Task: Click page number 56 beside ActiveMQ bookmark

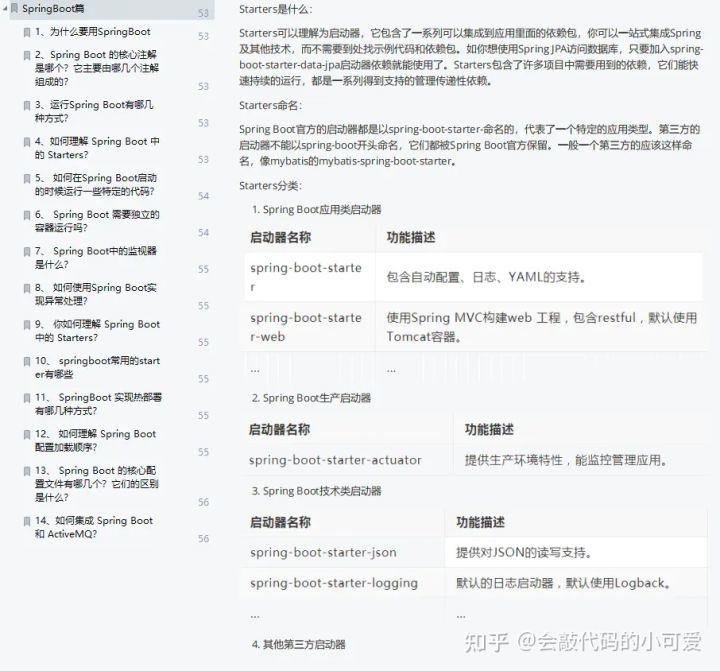Action: coord(203,539)
